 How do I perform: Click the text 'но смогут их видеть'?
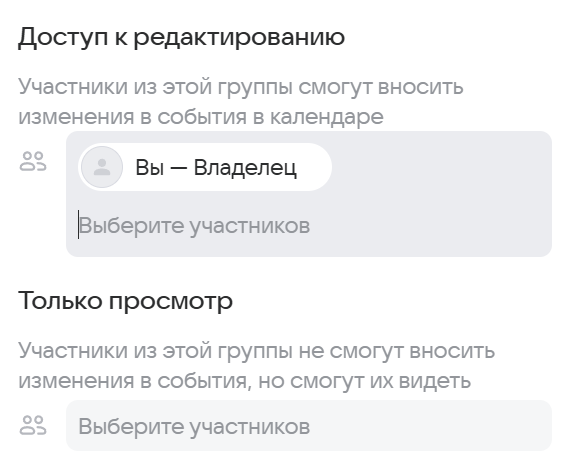(x=364, y=381)
